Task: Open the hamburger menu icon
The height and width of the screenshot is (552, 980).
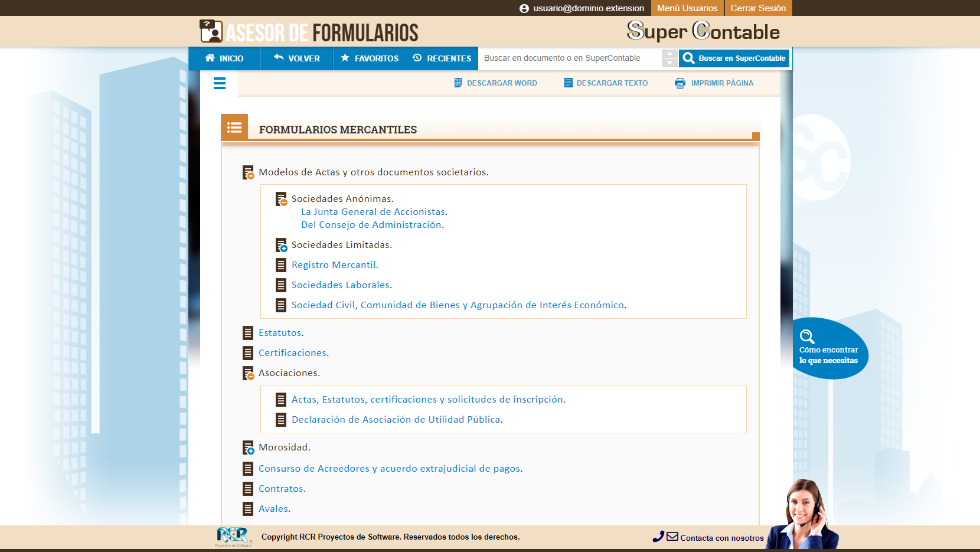Action: [x=220, y=83]
